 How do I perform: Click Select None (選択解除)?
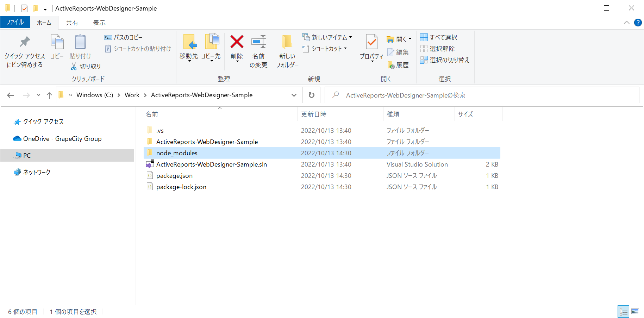click(438, 49)
